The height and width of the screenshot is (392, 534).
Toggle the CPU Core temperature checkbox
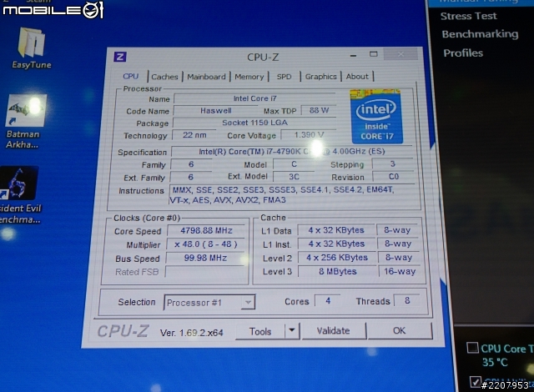[472, 348]
